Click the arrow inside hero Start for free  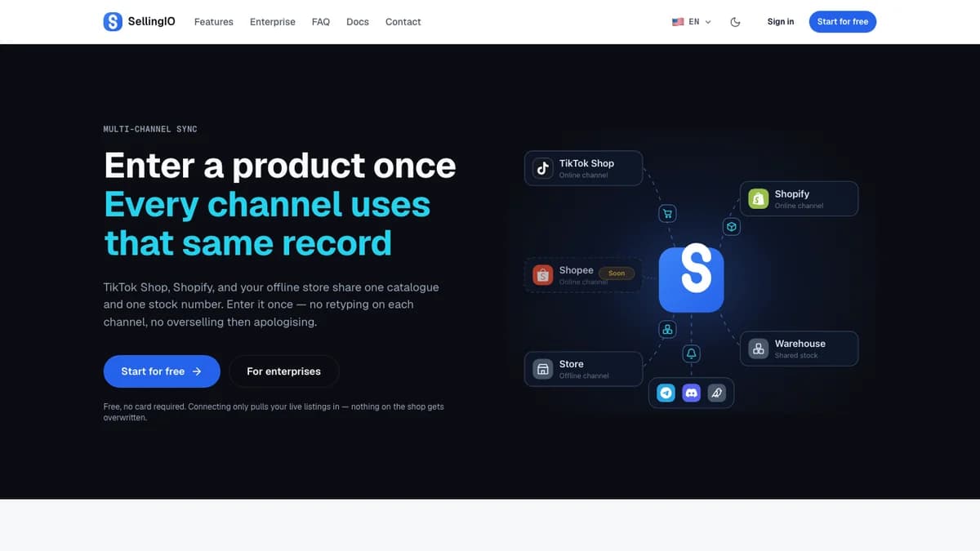click(197, 371)
